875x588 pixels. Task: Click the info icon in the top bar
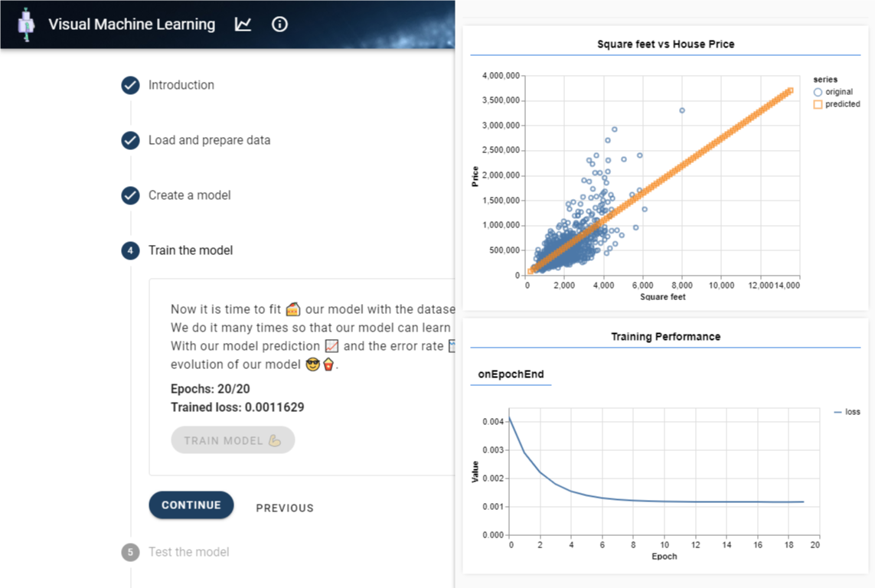point(279,24)
